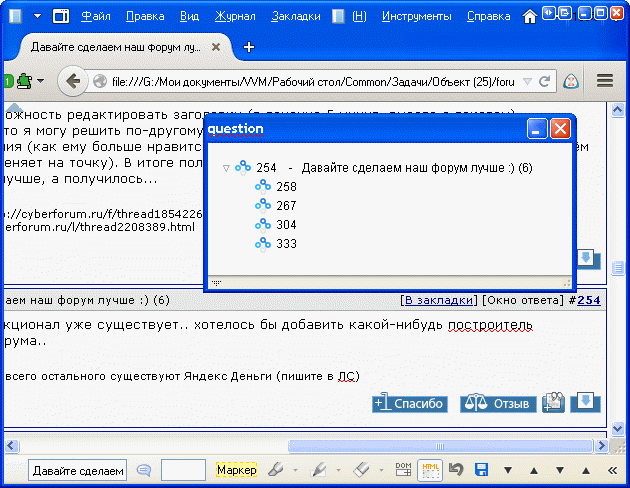The image size is (630, 488).
Task: Click the empty text field in the bottom toolbar
Action: (183, 470)
